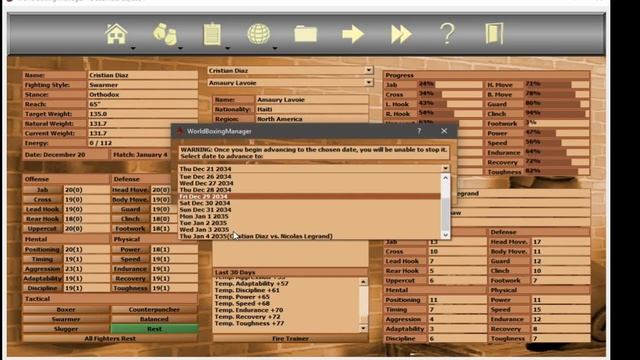The height and width of the screenshot is (360, 640).
Task: Click the Balanced tactical button
Action: click(154, 319)
